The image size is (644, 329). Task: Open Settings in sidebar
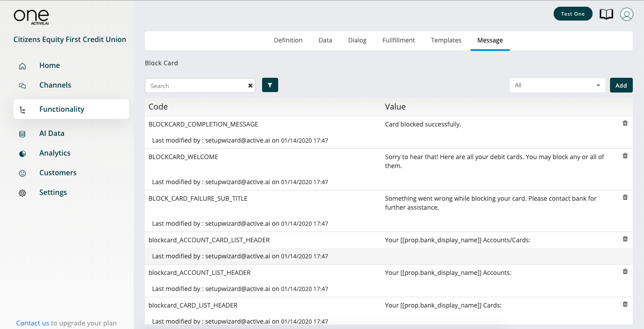[x=53, y=192]
